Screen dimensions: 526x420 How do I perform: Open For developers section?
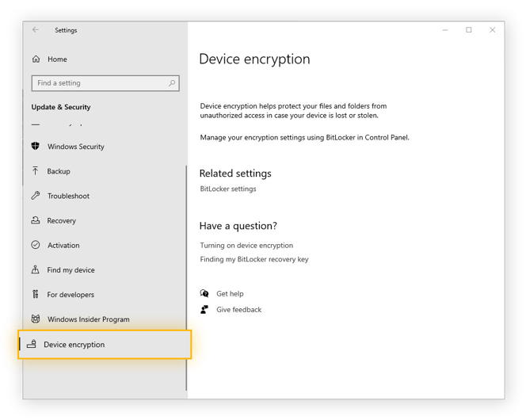[x=71, y=295]
